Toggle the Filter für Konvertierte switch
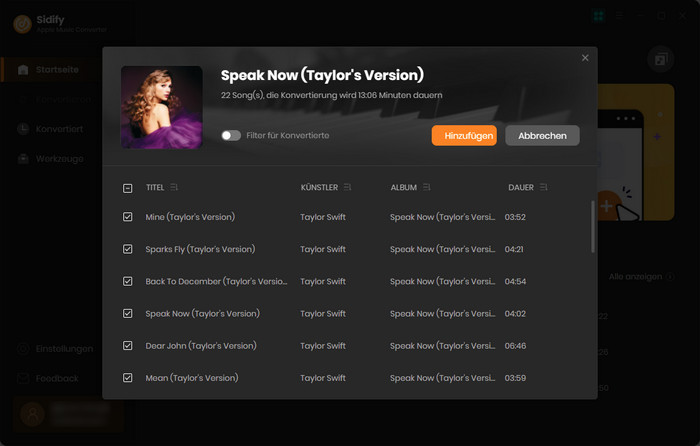700x446 pixels. click(x=231, y=135)
